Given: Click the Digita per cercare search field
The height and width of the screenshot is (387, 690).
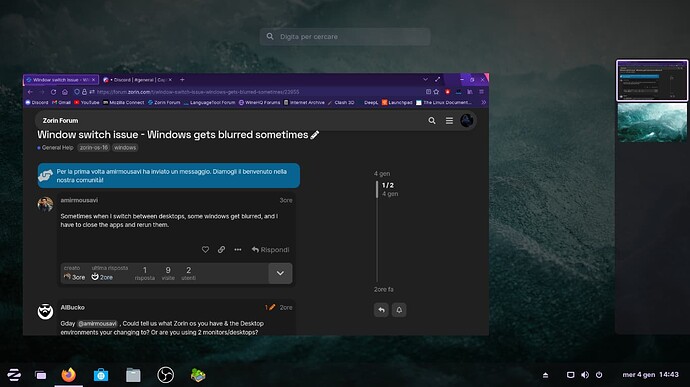Looking at the screenshot, I should 345,37.
